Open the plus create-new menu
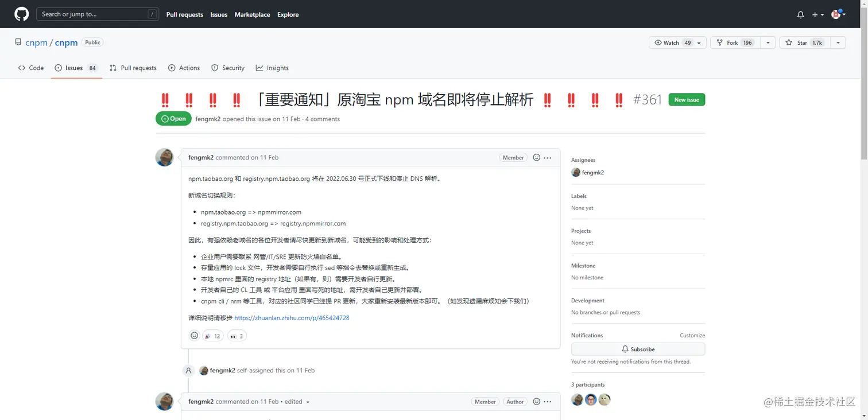 (x=818, y=15)
